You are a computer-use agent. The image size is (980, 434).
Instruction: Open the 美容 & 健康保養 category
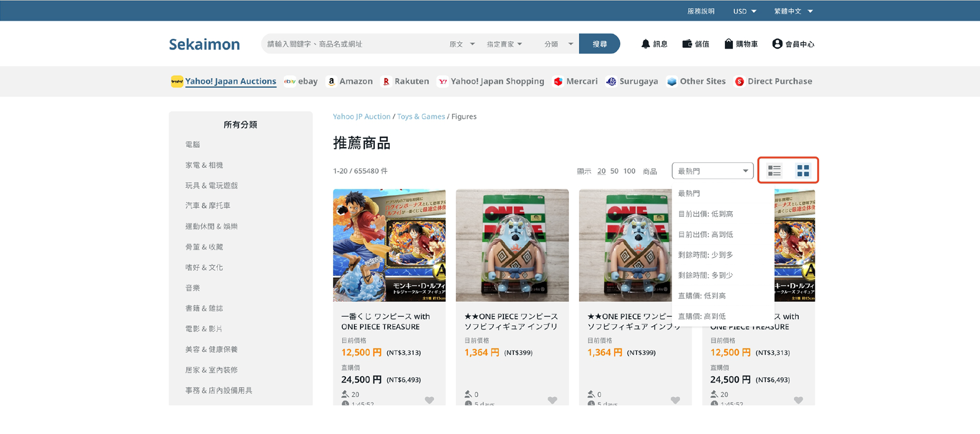tap(211, 349)
